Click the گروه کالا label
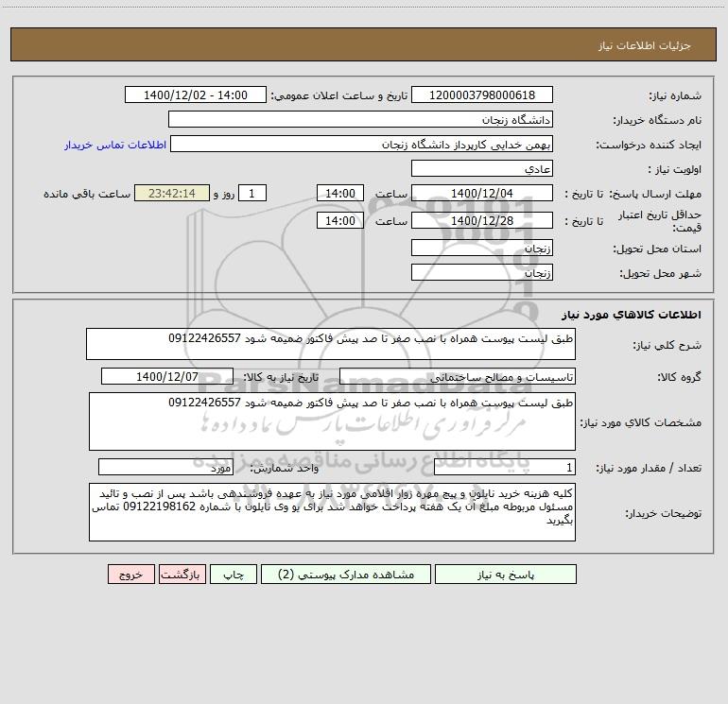This screenshot has height=704, width=728. (679, 377)
